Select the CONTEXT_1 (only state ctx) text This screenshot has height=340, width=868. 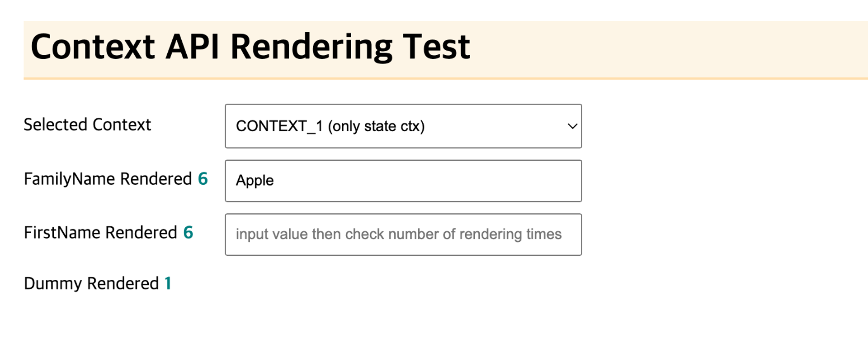click(x=330, y=126)
